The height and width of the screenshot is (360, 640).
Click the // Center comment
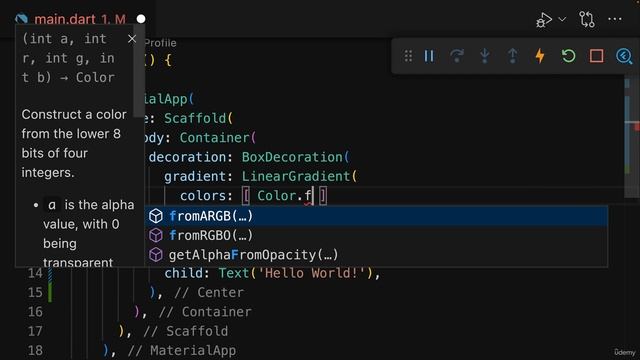click(209, 292)
